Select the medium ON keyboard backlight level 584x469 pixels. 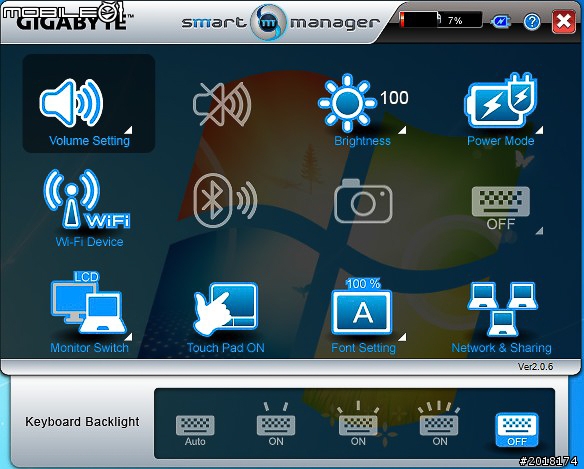pyautogui.click(x=358, y=424)
